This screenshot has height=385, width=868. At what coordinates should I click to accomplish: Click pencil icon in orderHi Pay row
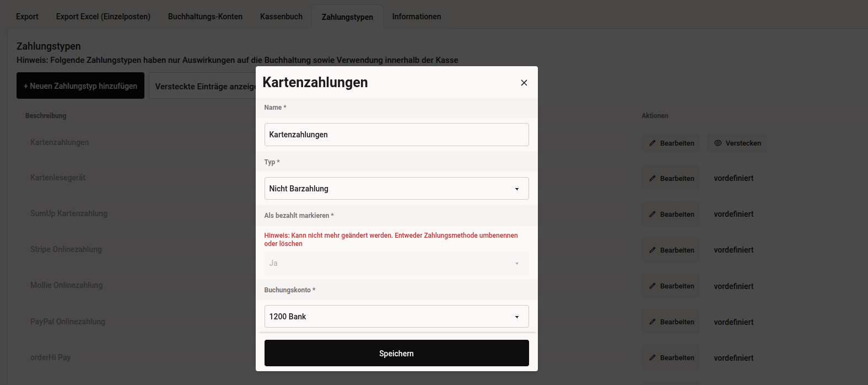point(653,358)
